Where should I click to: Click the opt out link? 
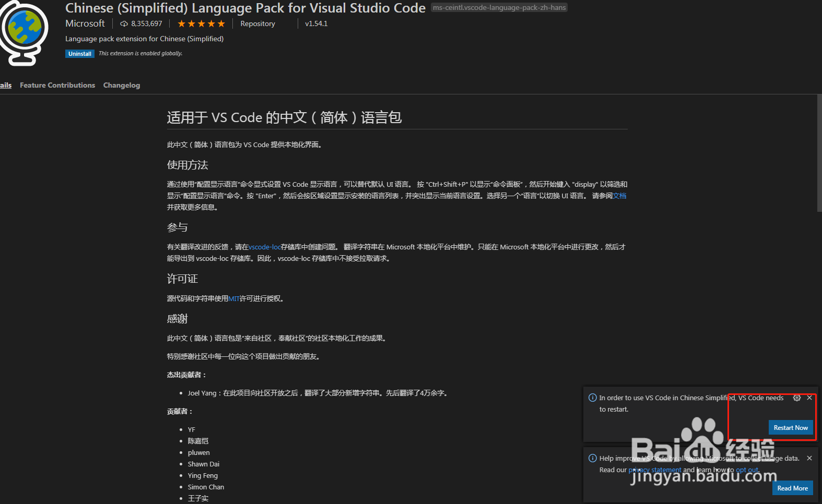(x=747, y=470)
